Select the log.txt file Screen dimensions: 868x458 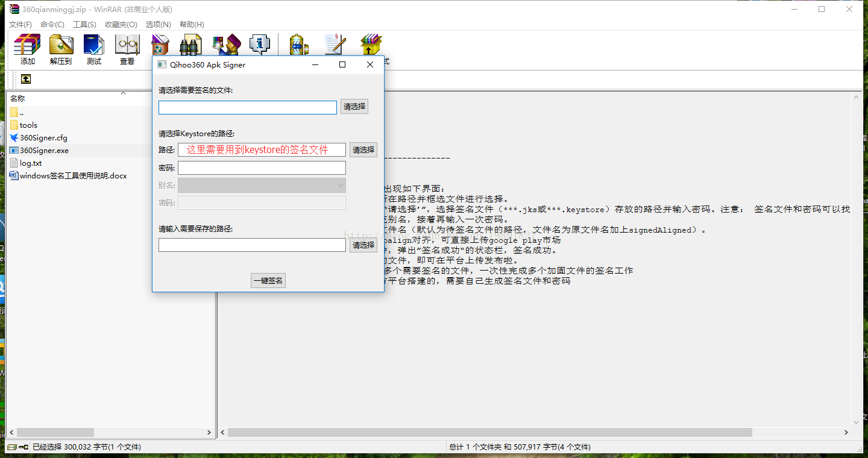[x=26, y=163]
